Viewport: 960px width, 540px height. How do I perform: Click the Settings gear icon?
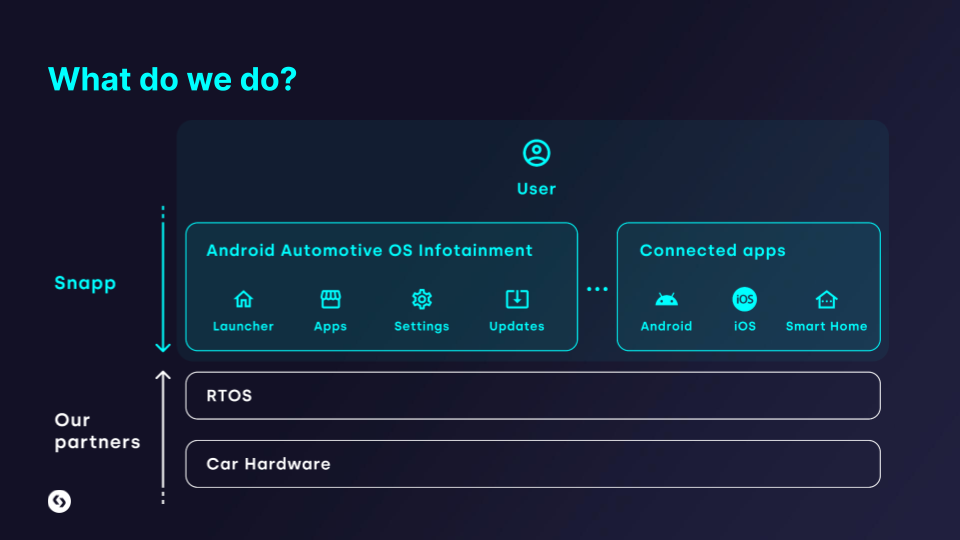coord(422,299)
